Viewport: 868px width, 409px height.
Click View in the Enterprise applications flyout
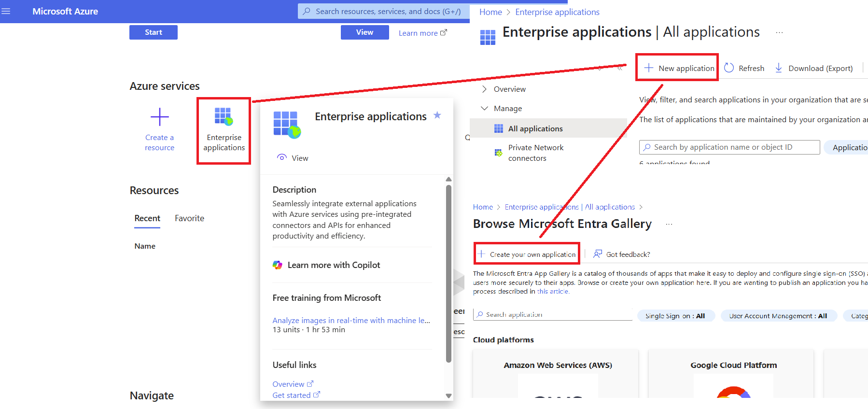(x=293, y=158)
